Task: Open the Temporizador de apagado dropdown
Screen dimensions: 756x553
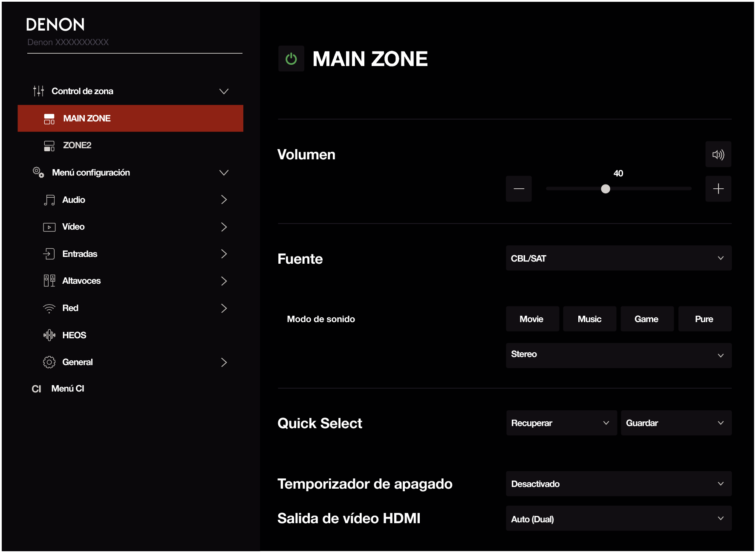Action: click(618, 484)
